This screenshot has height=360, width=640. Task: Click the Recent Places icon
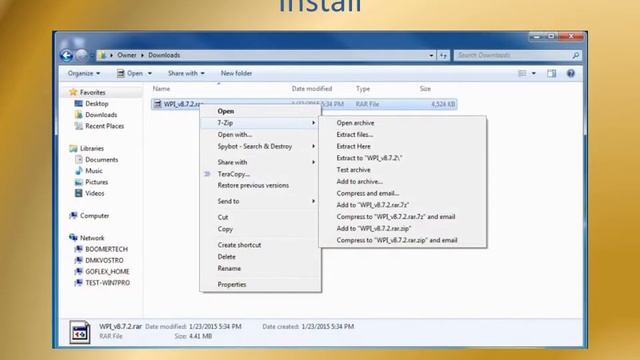pos(78,126)
